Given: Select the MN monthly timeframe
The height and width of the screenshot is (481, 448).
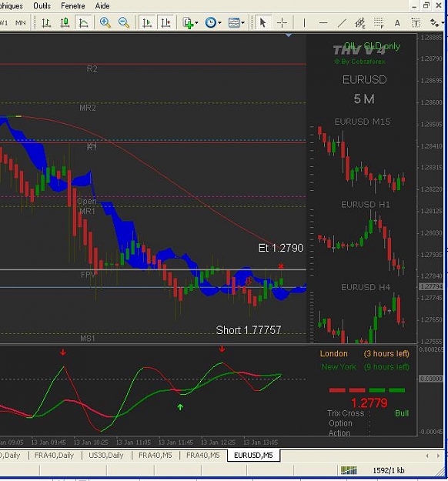Looking at the screenshot, I should (x=21, y=23).
